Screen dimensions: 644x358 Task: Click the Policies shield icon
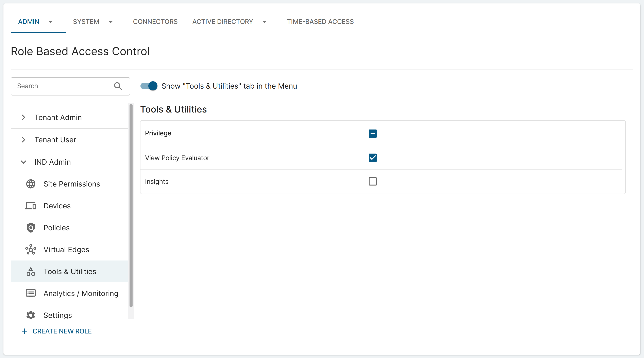(x=31, y=228)
